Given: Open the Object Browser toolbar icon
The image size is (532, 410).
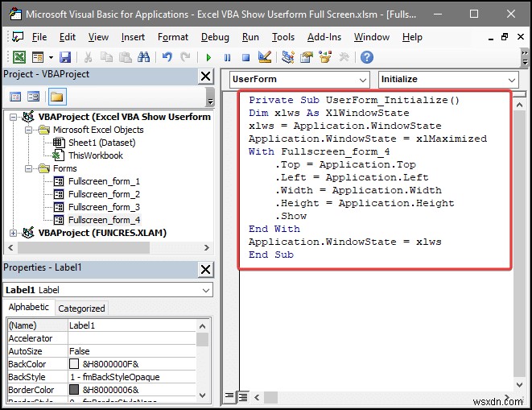Looking at the screenshot, I should (x=325, y=57).
